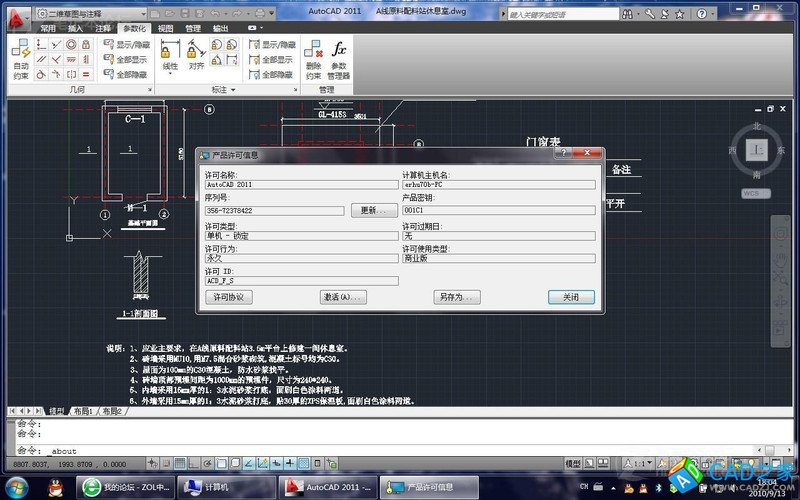Image resolution: width=800 pixels, height=500 pixels.
Task: Select the horizontal constraint icon
Action: [71, 60]
